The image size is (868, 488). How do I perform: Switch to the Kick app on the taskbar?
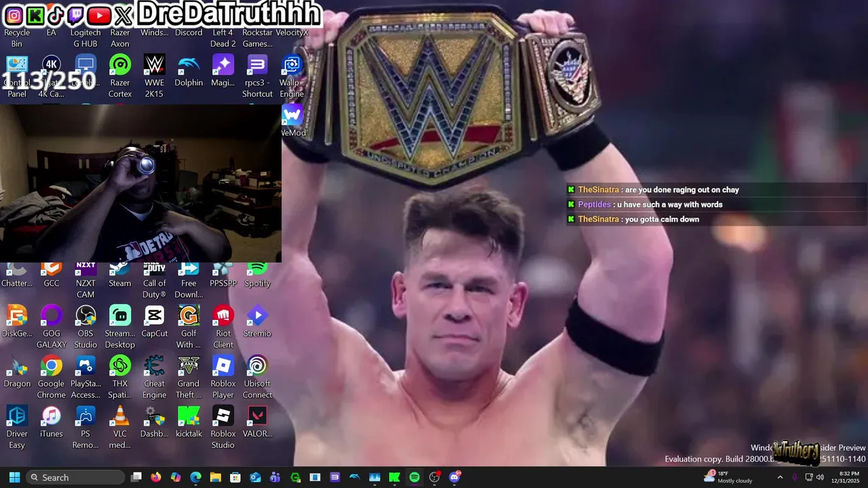[x=395, y=477]
